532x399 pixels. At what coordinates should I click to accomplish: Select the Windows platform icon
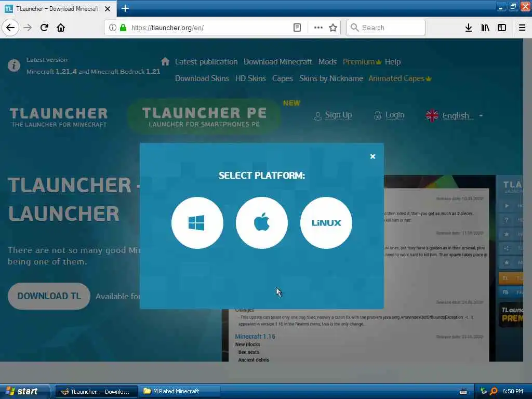click(x=197, y=223)
